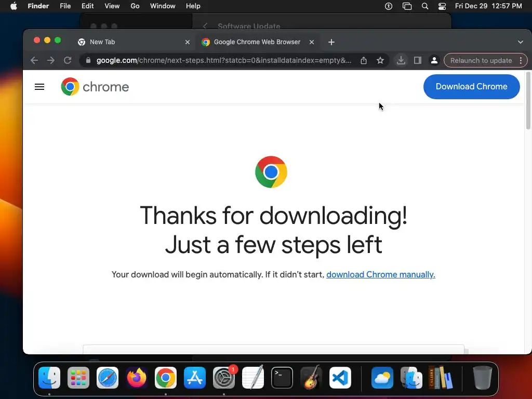This screenshot has height=399, width=532.
Task: Open the File menu
Action: 65,6
